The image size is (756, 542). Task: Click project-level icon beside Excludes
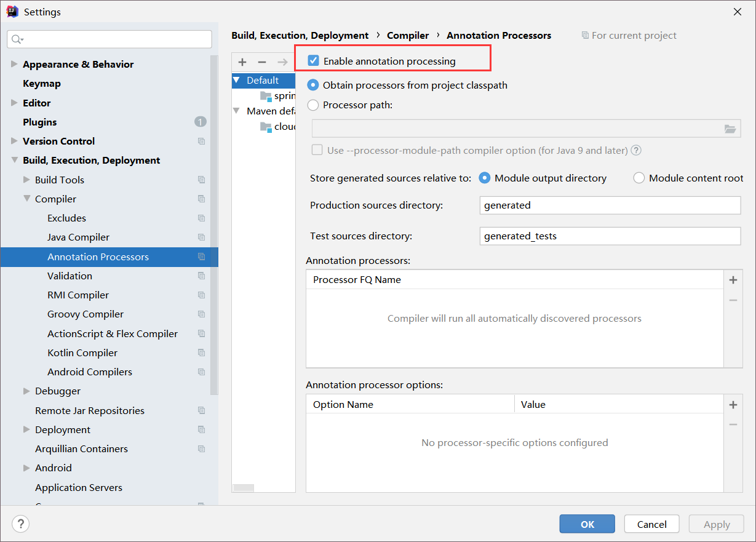(201, 218)
